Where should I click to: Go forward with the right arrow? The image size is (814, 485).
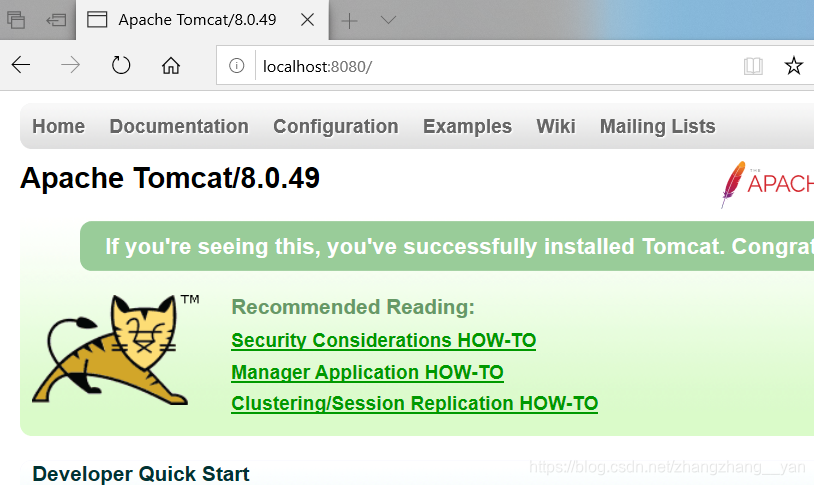71,65
